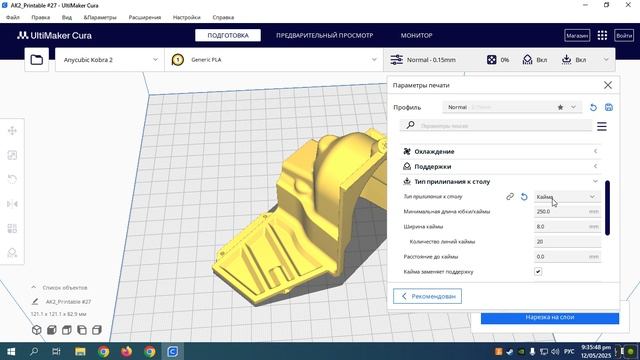The width and height of the screenshot is (640, 360).
Task: Switch to МОНИТОР stage
Action: [416, 36]
